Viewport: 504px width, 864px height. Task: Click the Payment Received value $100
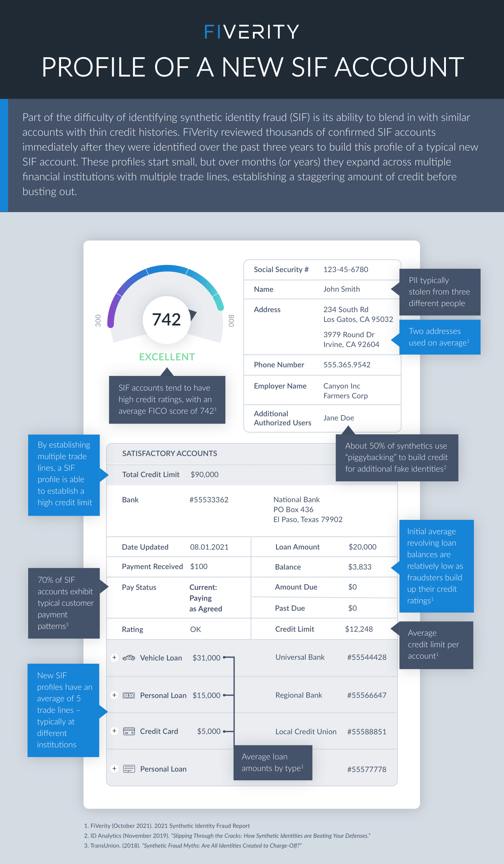pyautogui.click(x=199, y=566)
